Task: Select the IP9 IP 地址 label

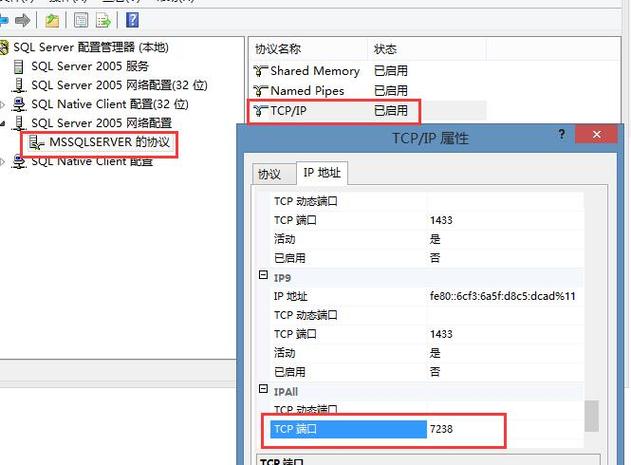Action: [291, 296]
